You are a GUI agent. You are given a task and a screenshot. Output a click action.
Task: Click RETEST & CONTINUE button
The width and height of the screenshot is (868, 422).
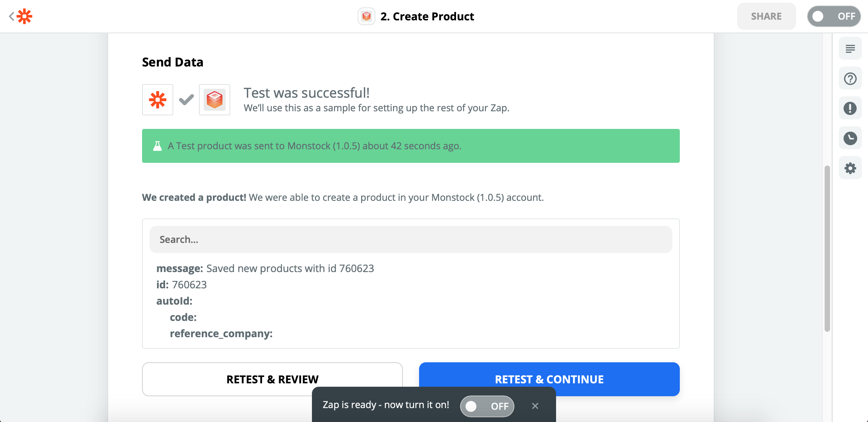pos(549,379)
